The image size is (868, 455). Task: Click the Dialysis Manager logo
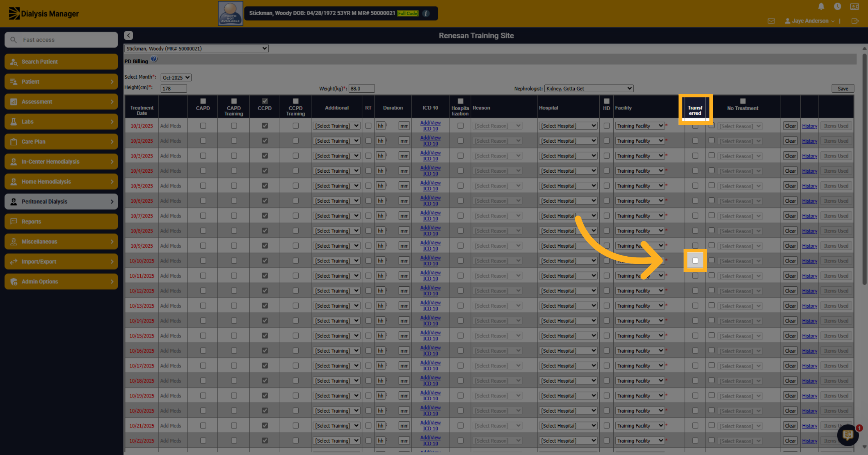[x=43, y=13]
